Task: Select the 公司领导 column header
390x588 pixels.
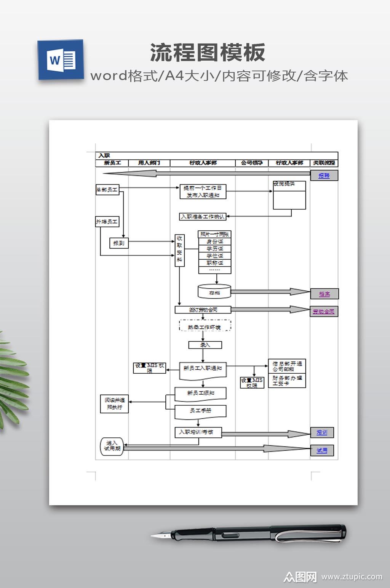Action: pos(252,163)
